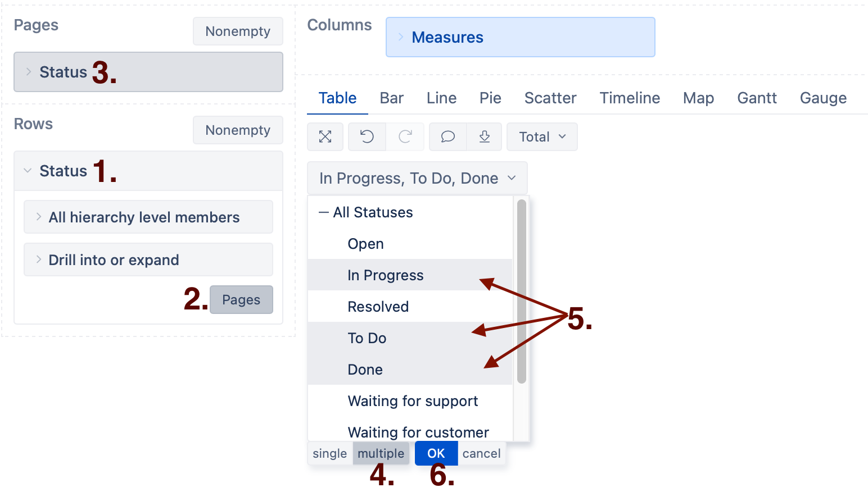The height and width of the screenshot is (492, 868).
Task: Confirm selection with OK button
Action: coord(436,453)
